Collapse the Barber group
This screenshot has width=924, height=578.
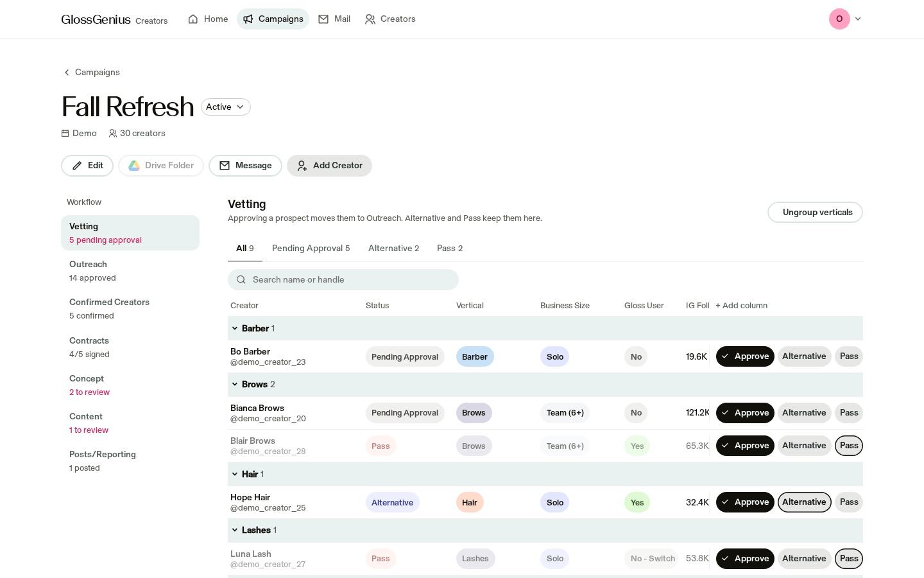(x=235, y=329)
